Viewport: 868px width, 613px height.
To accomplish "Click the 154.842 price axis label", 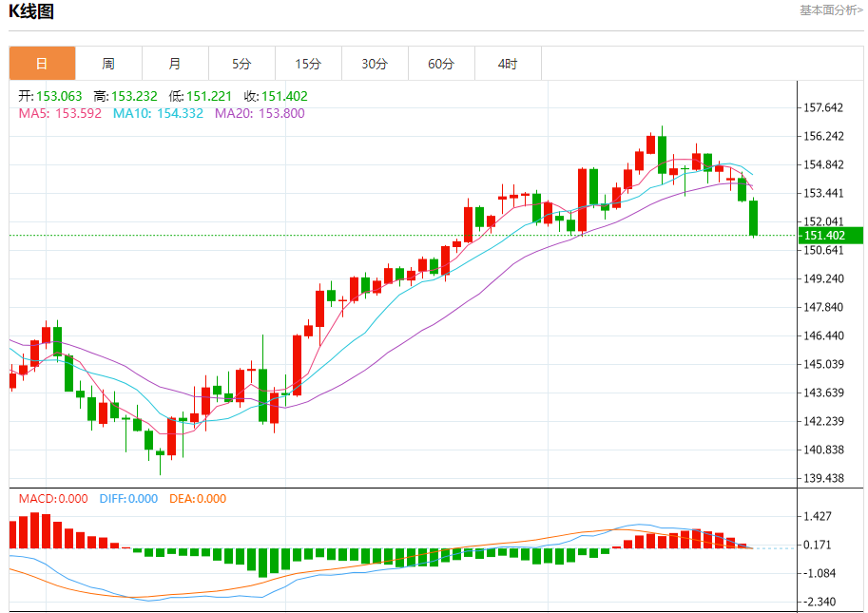I will pos(823,164).
